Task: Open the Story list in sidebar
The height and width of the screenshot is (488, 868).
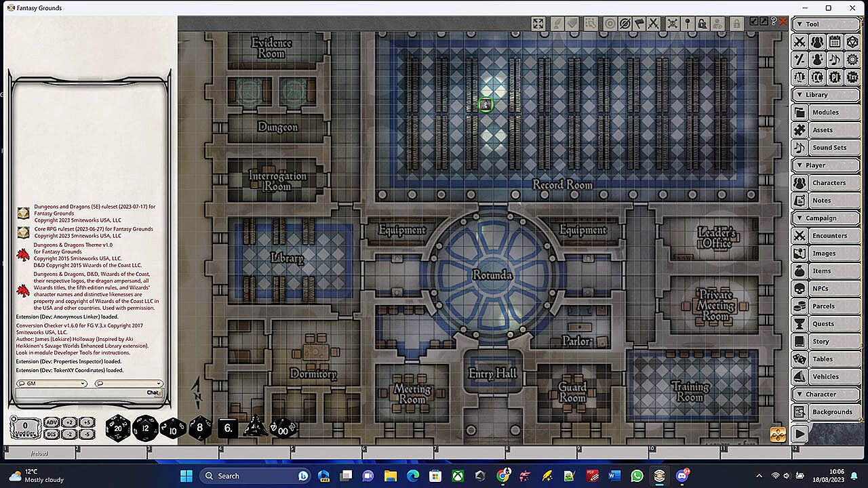Action: pos(826,342)
